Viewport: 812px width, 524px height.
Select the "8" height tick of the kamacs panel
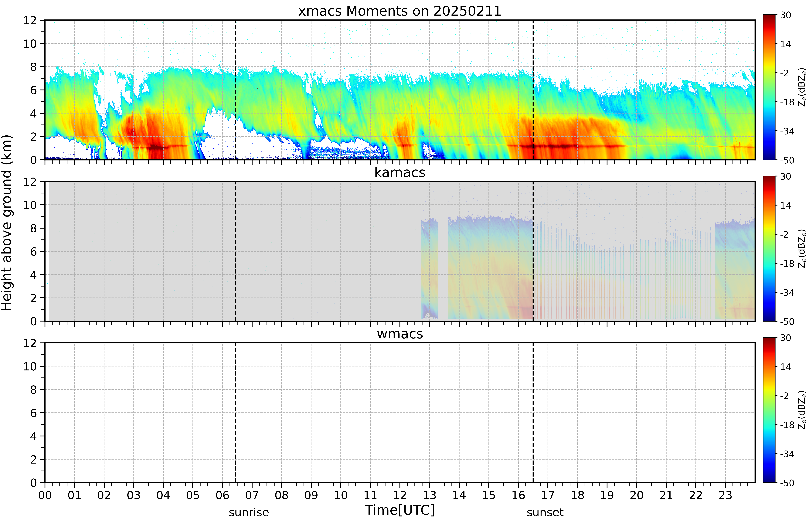[33, 228]
